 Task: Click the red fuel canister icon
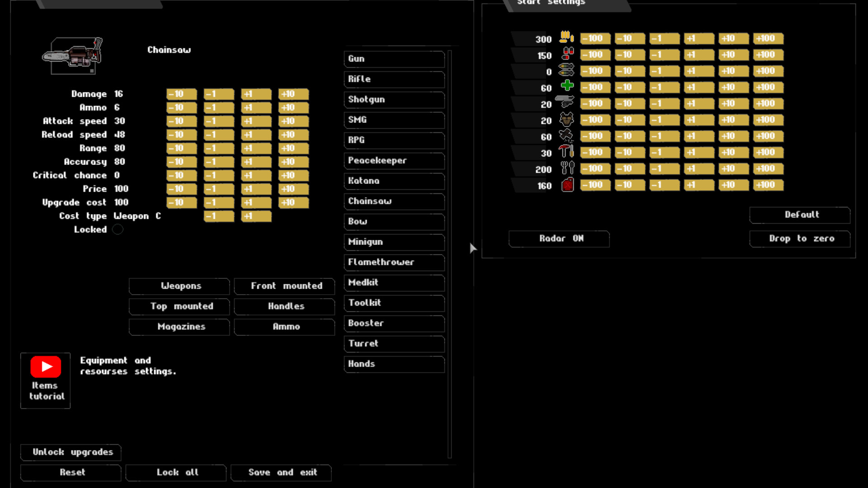pos(567,185)
